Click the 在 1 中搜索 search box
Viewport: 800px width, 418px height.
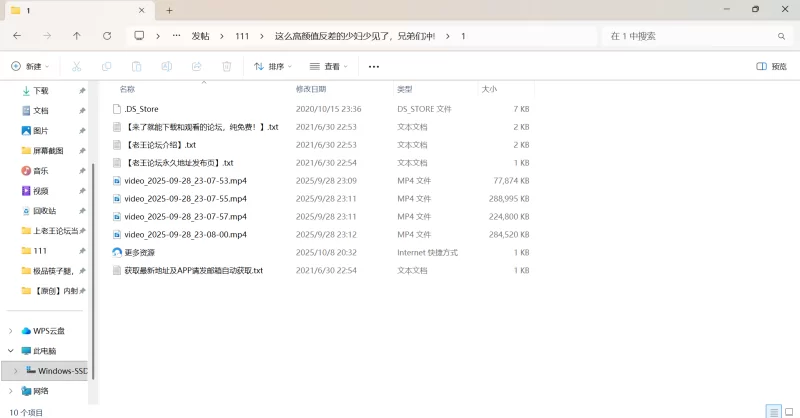pyautogui.click(x=690, y=36)
